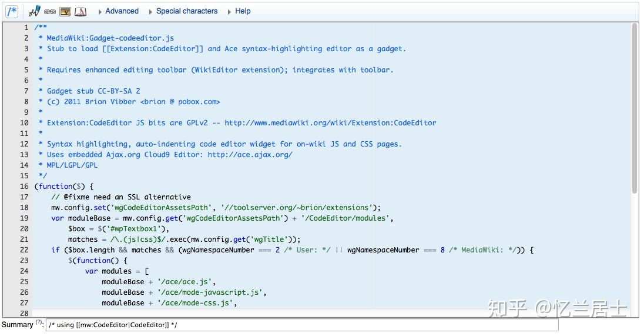The height and width of the screenshot is (336, 644).
Task: Expand the Special characters section
Action: coord(183,11)
